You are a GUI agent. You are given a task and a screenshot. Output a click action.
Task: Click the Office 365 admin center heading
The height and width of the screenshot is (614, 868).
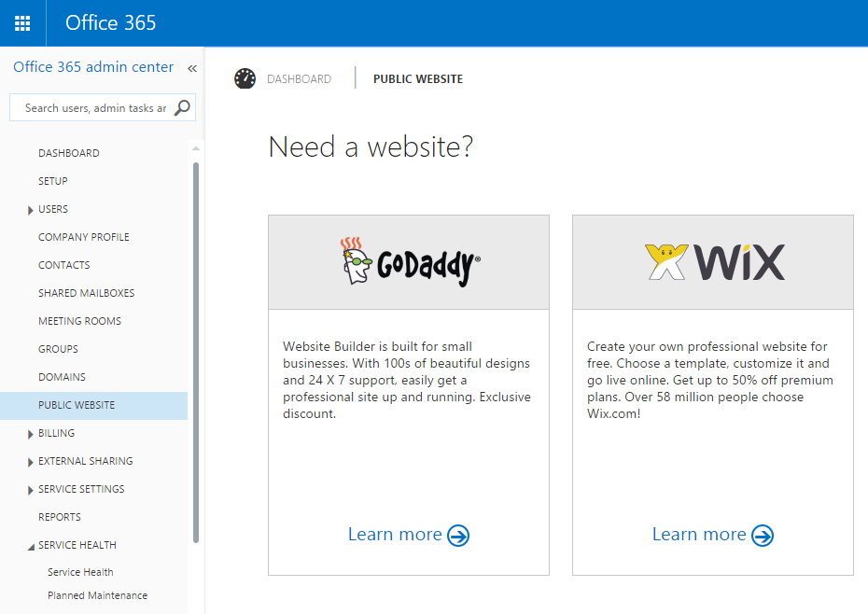click(x=93, y=67)
